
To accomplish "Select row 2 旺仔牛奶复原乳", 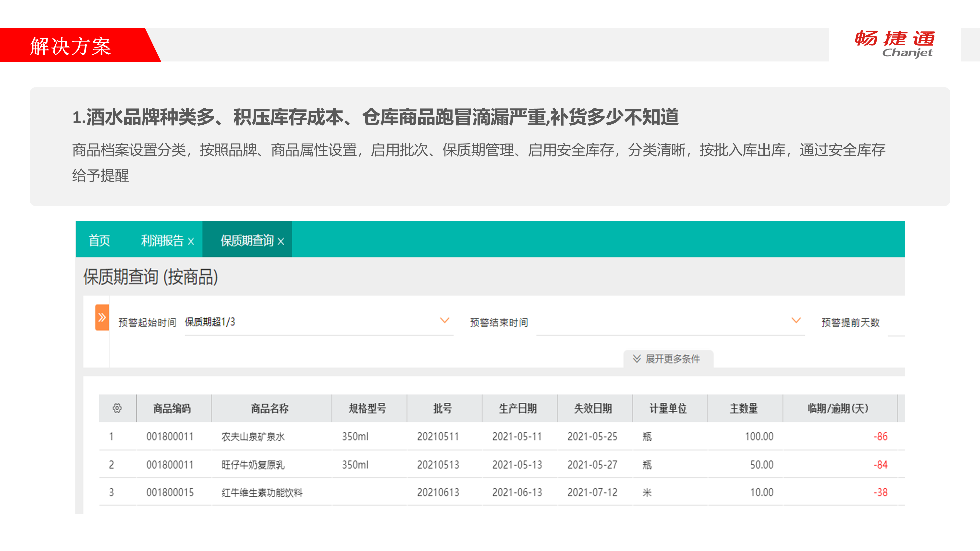I will coord(253,465).
